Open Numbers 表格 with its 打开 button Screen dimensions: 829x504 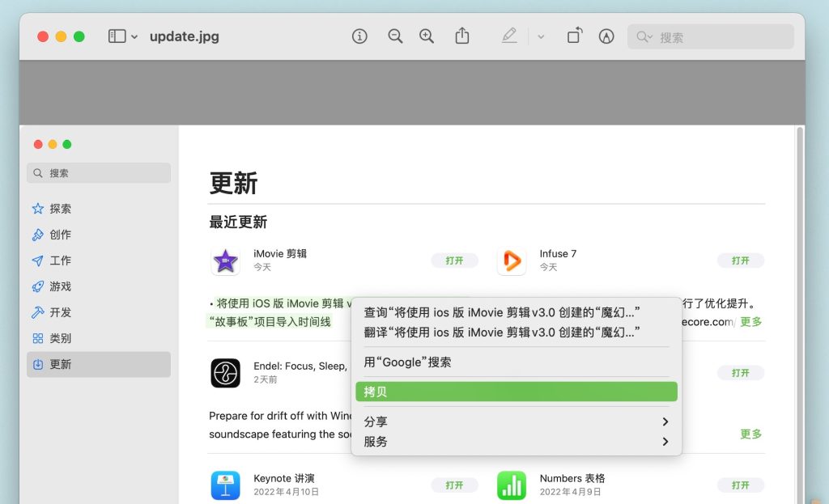pos(740,485)
